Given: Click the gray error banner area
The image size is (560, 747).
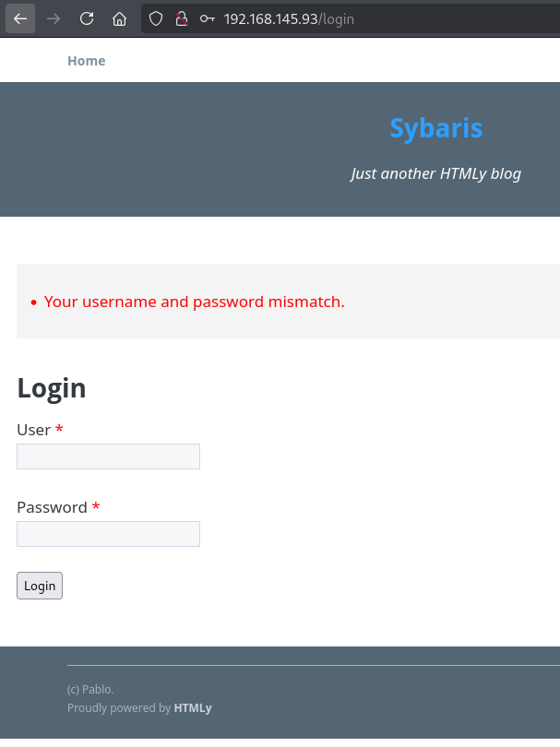Looking at the screenshot, I should [x=415, y=302].
